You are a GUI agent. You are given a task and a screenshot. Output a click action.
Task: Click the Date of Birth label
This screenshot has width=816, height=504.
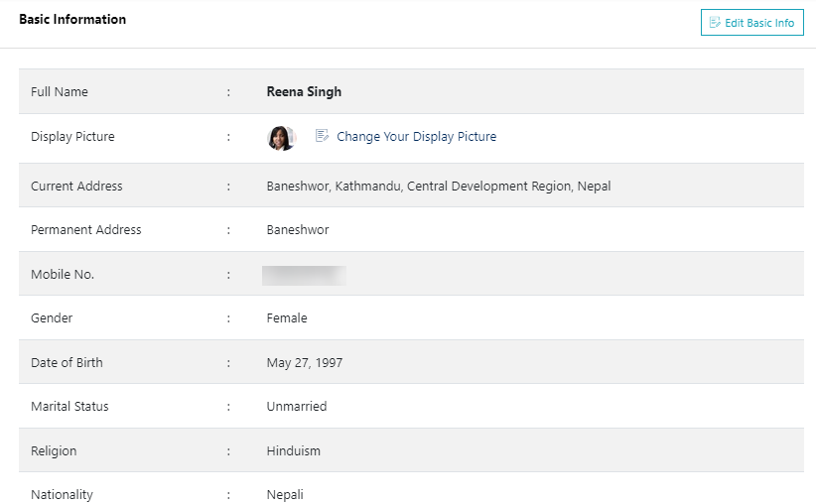click(67, 363)
